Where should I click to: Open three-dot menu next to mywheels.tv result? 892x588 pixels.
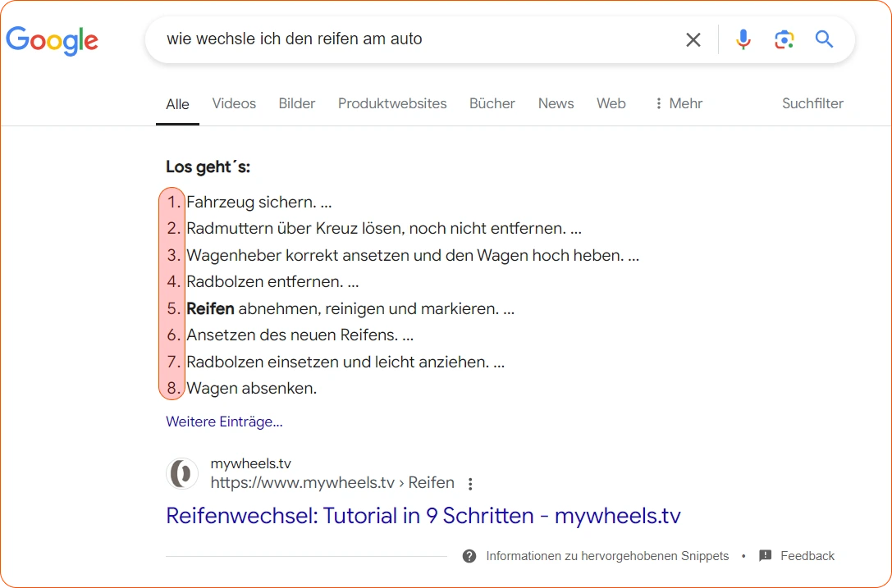[470, 484]
